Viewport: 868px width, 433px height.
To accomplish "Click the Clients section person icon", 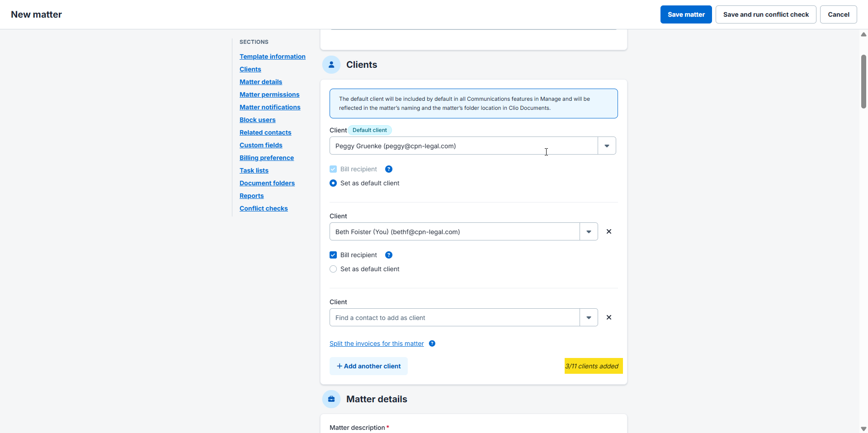I will [x=331, y=65].
